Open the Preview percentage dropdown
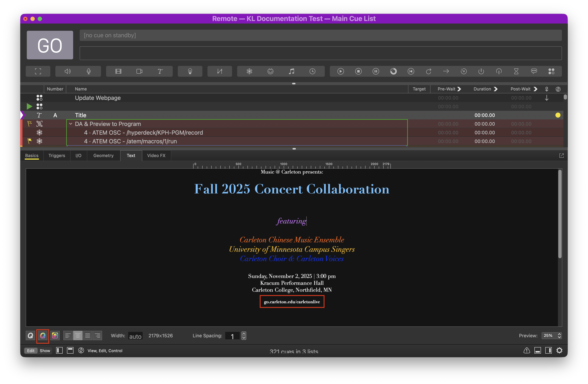 coord(551,336)
